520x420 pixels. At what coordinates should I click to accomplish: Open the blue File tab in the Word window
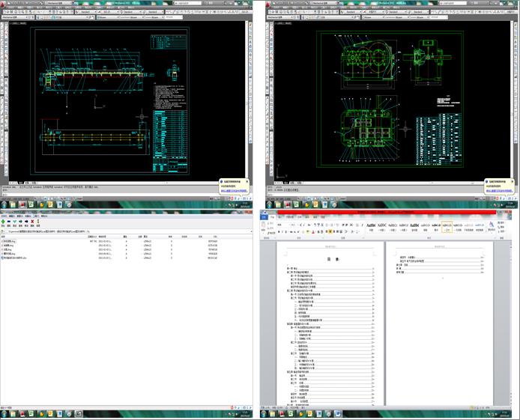pos(264,217)
